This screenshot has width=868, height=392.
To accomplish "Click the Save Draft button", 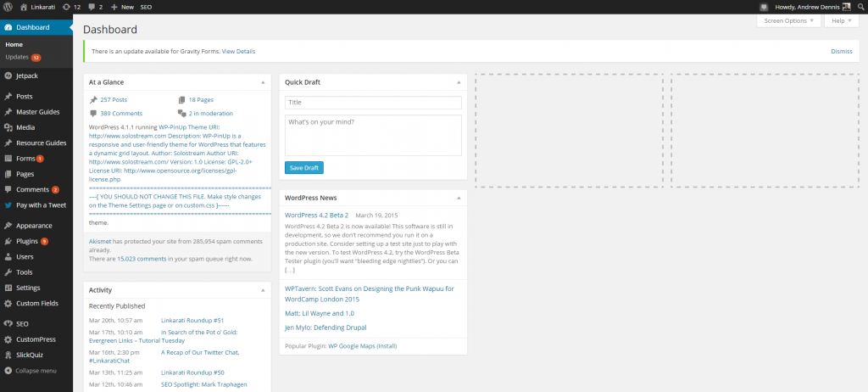I will coord(304,167).
